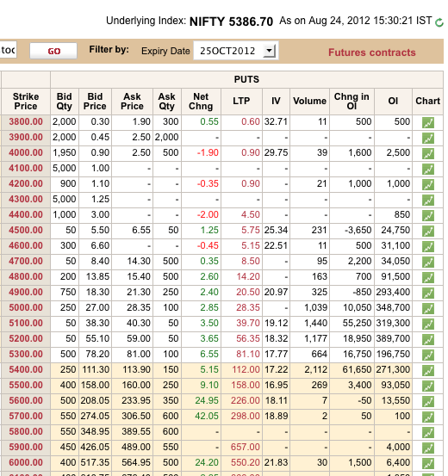Image resolution: width=448 pixels, height=476 pixels.
Task: Click OI value 389,700 in 5200 row
Action: 393,338
